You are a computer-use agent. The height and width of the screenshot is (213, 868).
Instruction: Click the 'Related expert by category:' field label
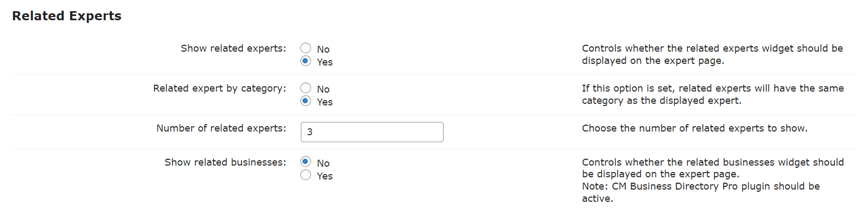point(219,88)
